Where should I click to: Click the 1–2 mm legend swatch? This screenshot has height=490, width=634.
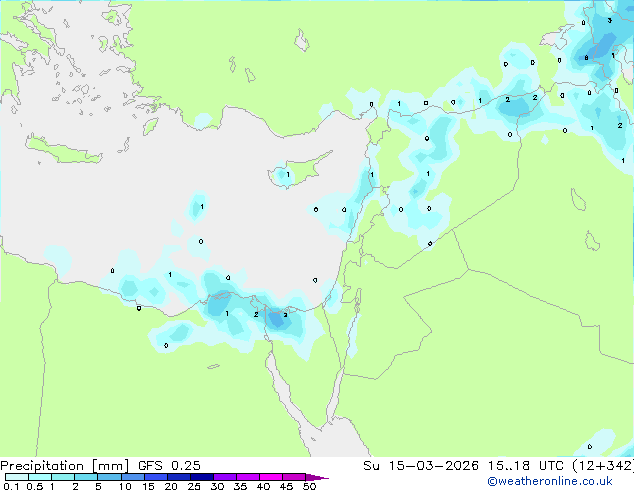[x=63, y=477]
